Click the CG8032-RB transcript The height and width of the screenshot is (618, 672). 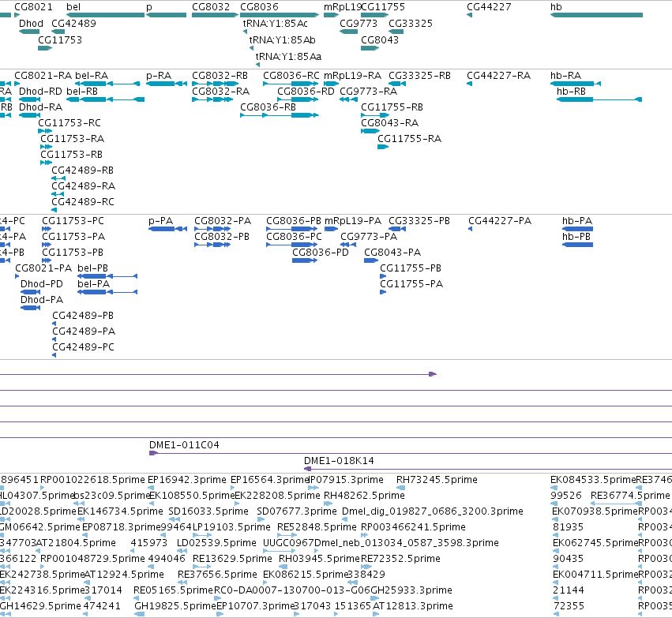pos(215,84)
